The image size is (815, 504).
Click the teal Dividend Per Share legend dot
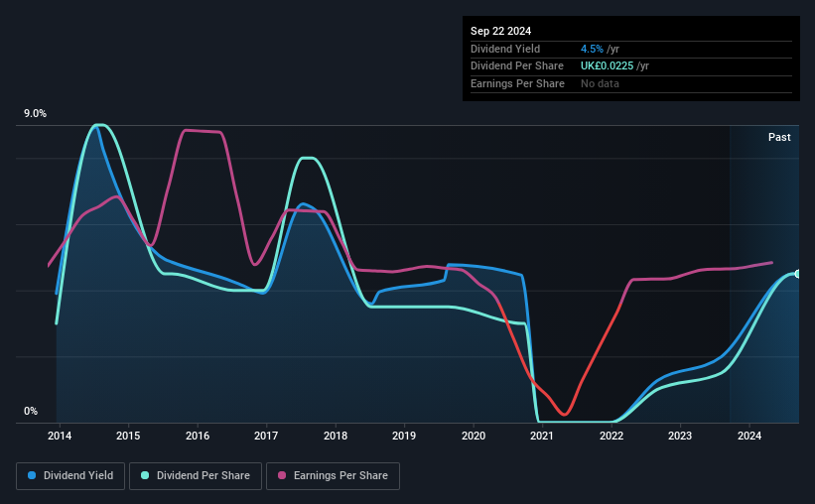click(x=145, y=475)
